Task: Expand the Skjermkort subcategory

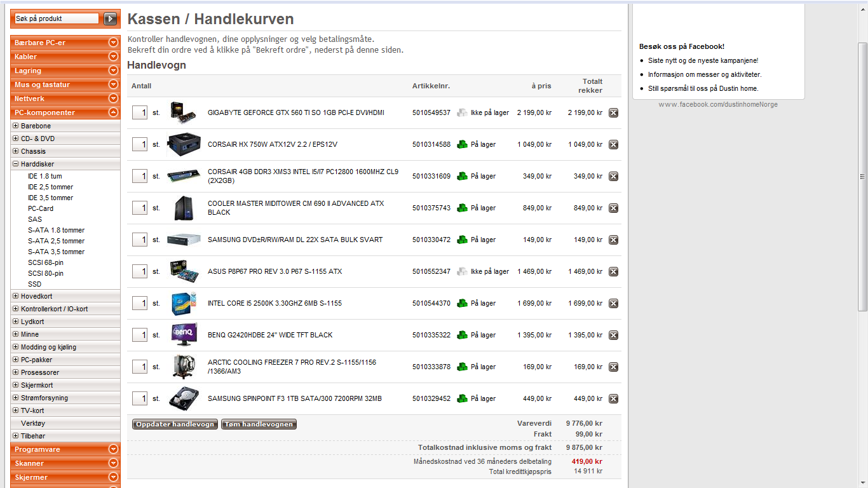Action: coord(16,385)
